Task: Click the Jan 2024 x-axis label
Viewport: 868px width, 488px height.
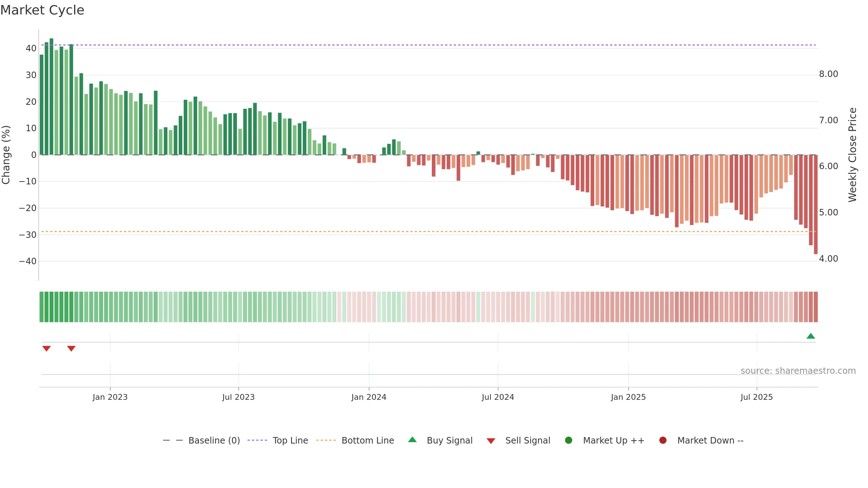Action: 369,397
